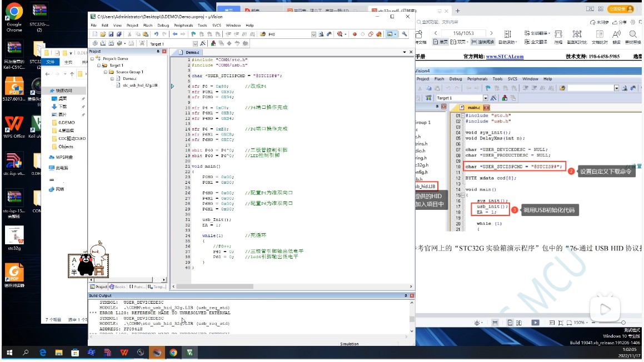Click Paste icon in µVision toolbar

146,34
